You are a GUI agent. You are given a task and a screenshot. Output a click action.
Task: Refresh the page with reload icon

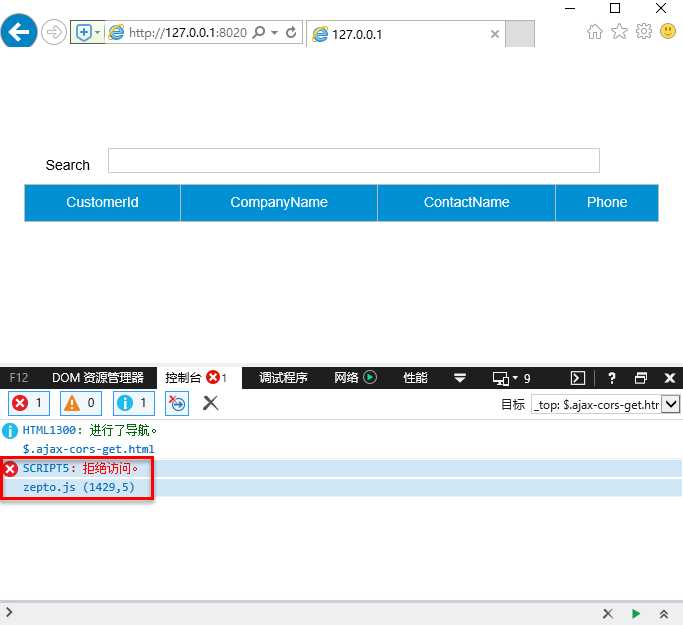(291, 32)
